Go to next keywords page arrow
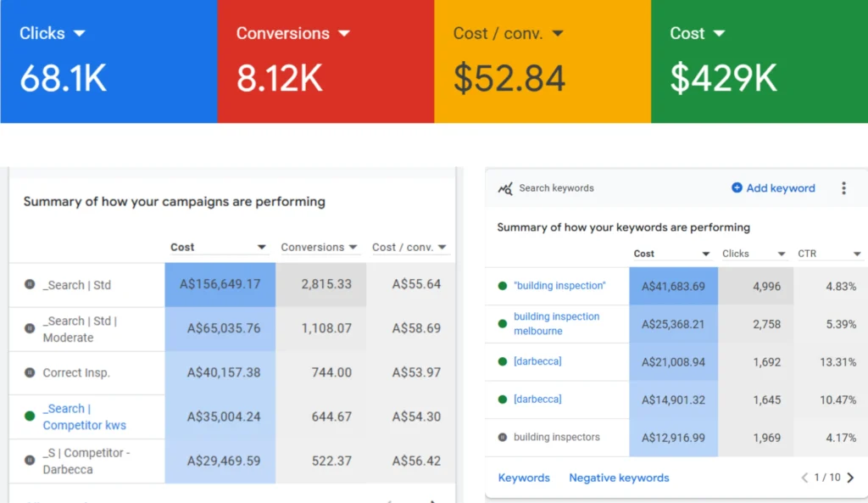868x503 pixels. pyautogui.click(x=851, y=478)
